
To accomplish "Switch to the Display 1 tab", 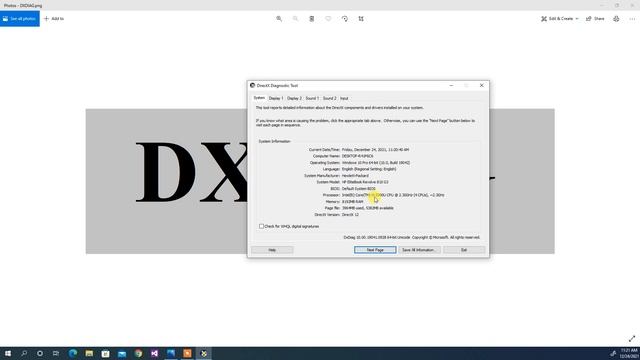I will pos(276,98).
